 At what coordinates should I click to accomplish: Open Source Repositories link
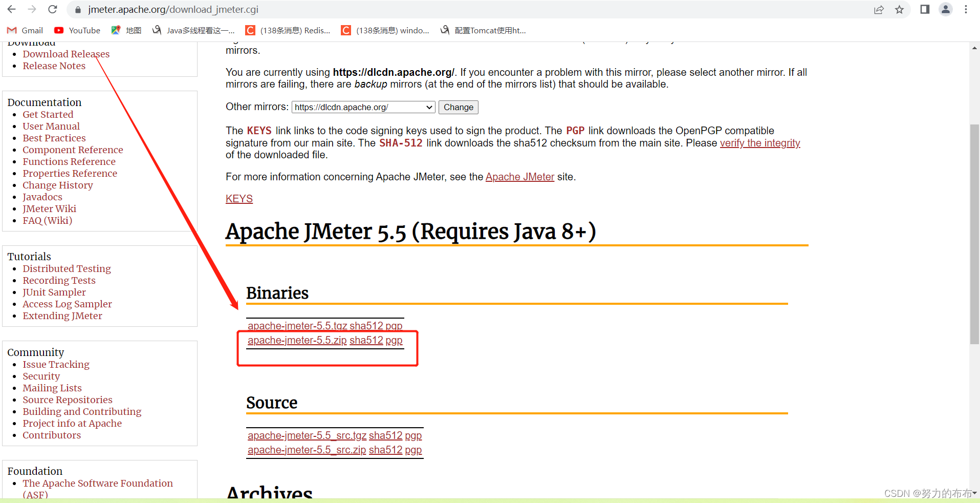pyautogui.click(x=68, y=400)
